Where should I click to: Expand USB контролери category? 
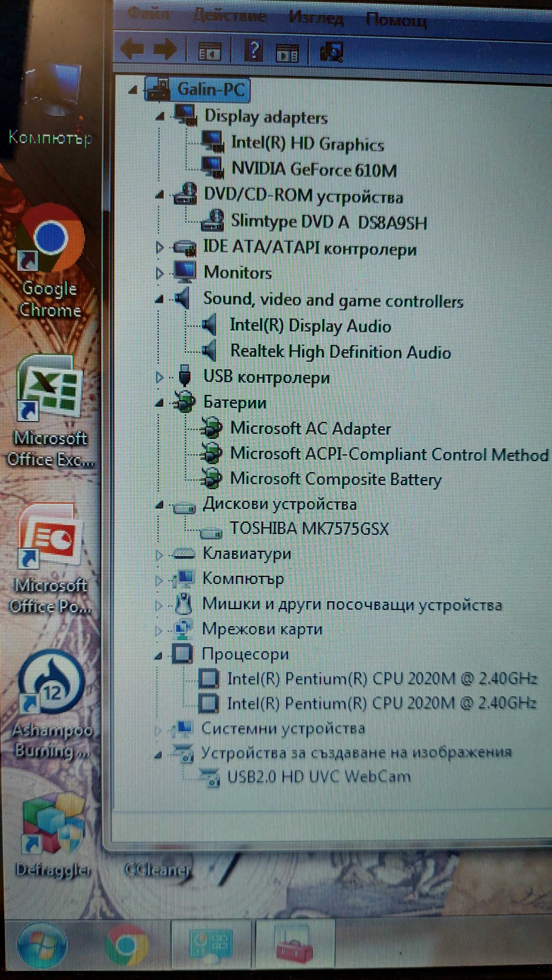(160, 377)
